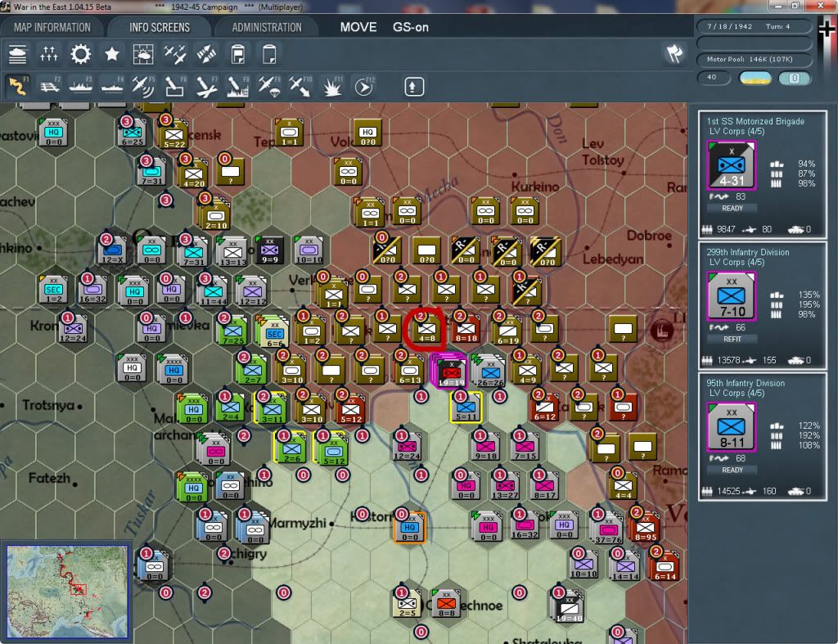Screen dimensions: 838x644
Task: Select the 37=76 unit stack
Action: tap(608, 529)
